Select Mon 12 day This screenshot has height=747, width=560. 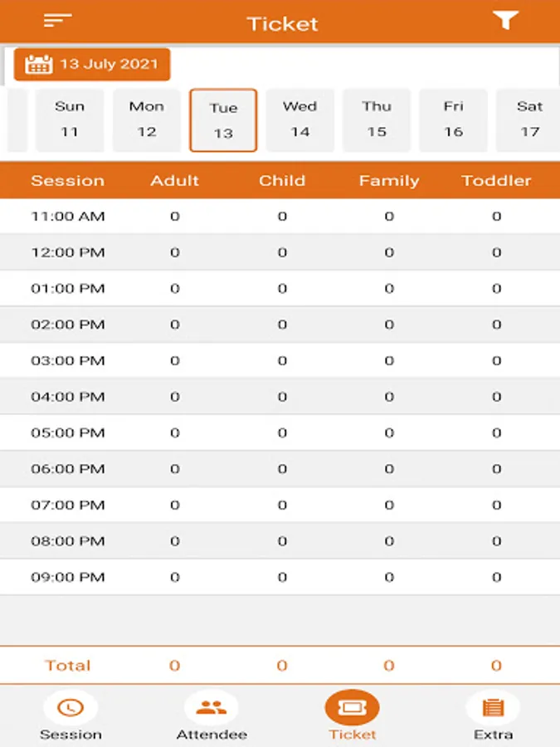point(147,120)
